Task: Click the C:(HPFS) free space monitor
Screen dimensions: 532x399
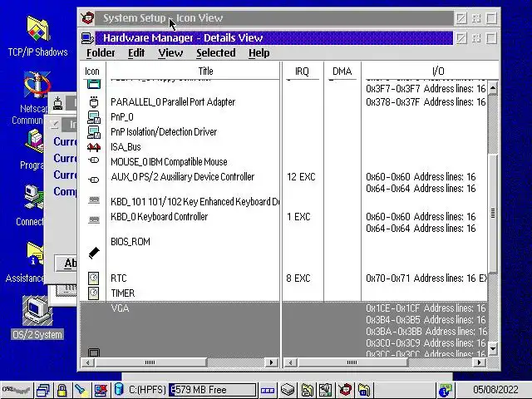Action: click(212, 390)
